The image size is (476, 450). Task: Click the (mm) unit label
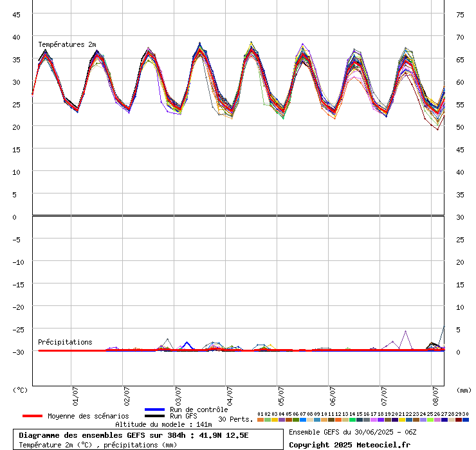[464, 390]
